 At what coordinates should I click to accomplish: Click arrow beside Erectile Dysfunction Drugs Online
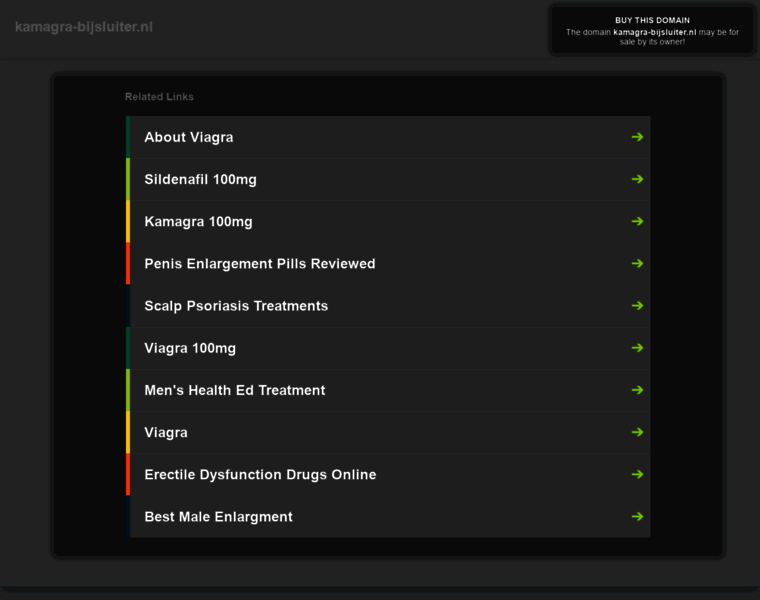point(637,474)
